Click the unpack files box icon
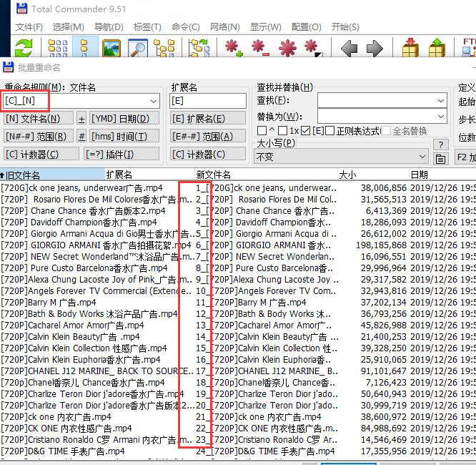The height and width of the screenshot is (465, 476). (x=437, y=48)
